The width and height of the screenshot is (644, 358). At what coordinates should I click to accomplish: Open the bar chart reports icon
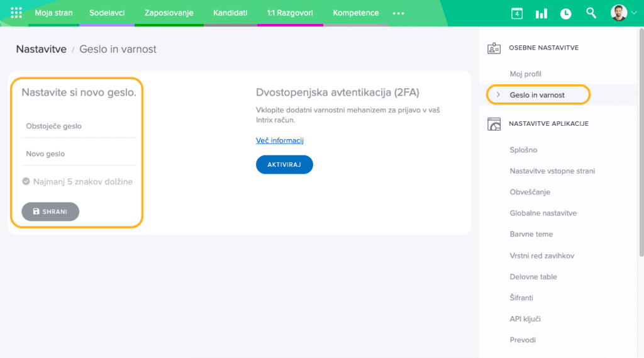(541, 13)
